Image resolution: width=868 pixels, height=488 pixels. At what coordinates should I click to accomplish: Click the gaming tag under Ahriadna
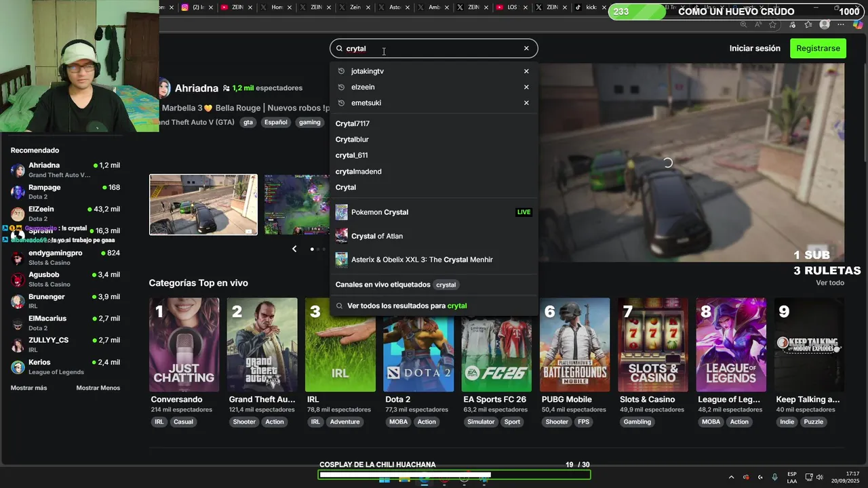(309, 122)
